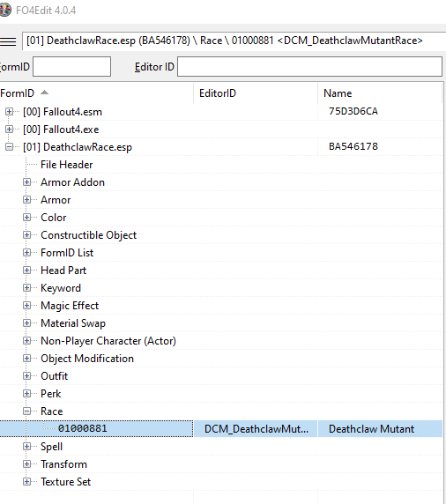The image size is (446, 504).
Task: Click the 75D3D6CA CRC value
Action: [353, 111]
